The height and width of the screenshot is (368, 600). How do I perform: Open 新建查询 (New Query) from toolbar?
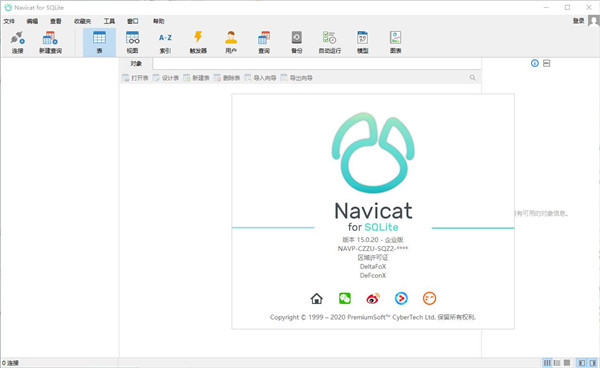point(50,42)
